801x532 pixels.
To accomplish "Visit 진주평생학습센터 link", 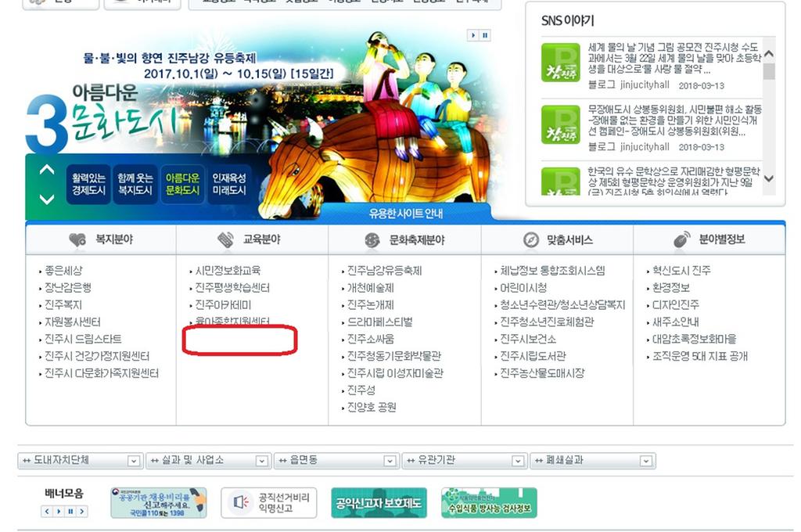I will pyautogui.click(x=232, y=288).
